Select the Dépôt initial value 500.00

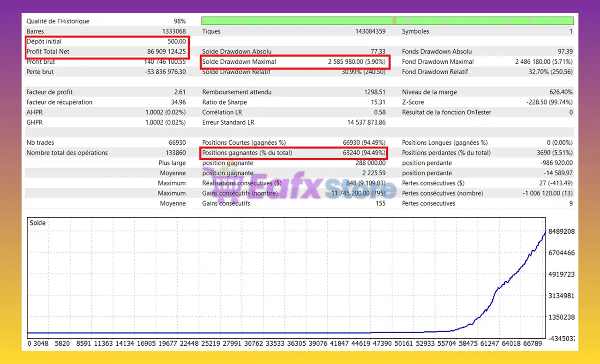click(x=176, y=42)
